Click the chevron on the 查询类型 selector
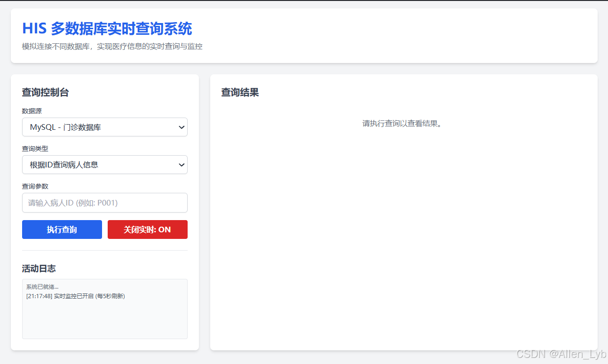Screen dimensions: 608x364 point(182,165)
